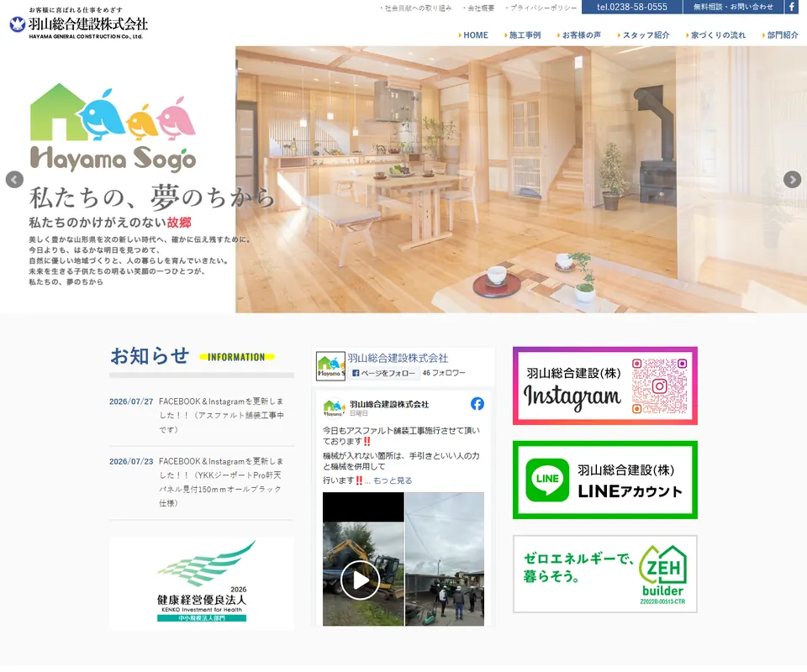
Task: Open the Facebook icon in top bar
Action: [x=792, y=7]
